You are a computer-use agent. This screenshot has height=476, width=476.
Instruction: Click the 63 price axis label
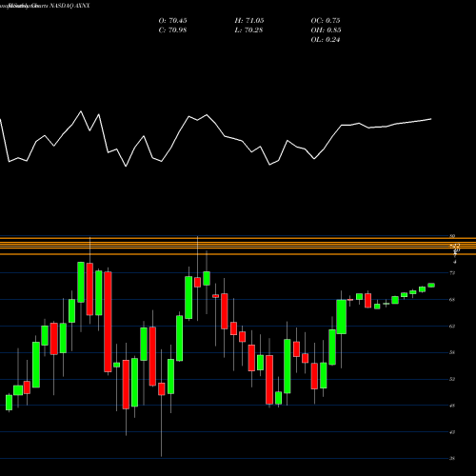point(453,326)
